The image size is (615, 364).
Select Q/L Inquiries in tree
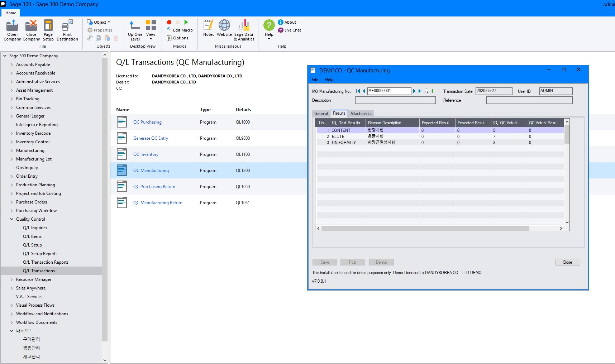tap(35, 228)
